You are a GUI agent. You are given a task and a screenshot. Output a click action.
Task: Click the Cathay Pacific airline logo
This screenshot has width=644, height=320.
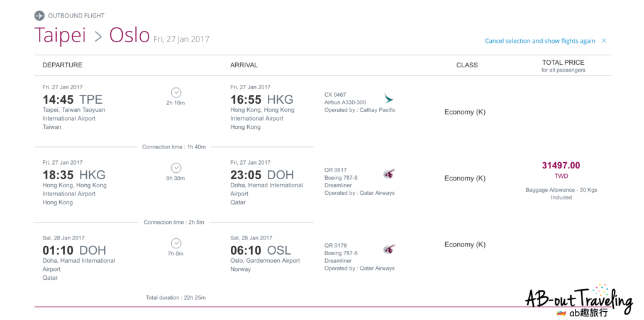[389, 98]
